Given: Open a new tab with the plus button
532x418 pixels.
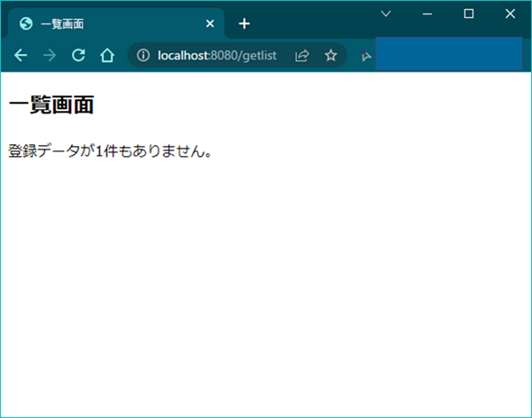Looking at the screenshot, I should (244, 23).
